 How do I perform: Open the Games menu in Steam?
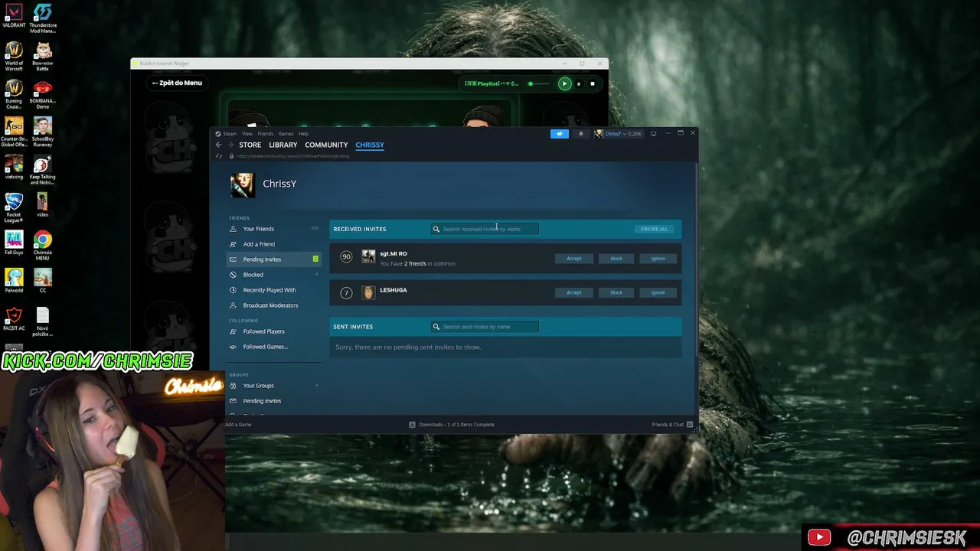click(286, 134)
